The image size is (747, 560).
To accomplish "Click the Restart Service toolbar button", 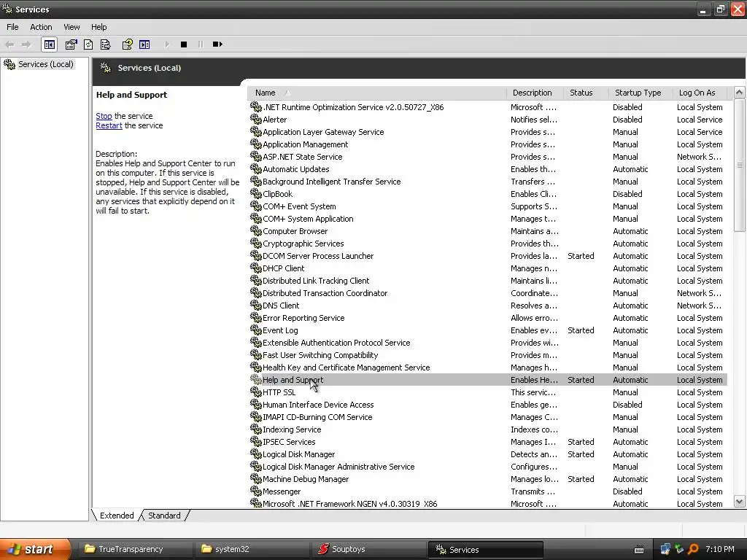I will [x=217, y=44].
